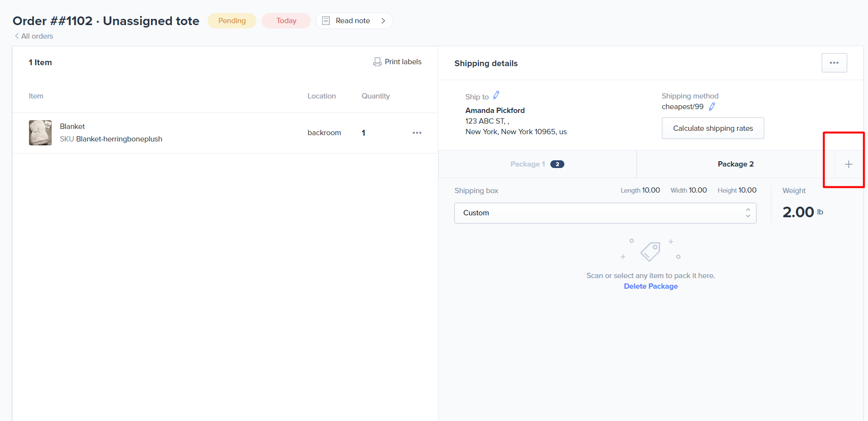The image size is (868, 421).
Task: Select the Package 2 tab
Action: coord(735,164)
